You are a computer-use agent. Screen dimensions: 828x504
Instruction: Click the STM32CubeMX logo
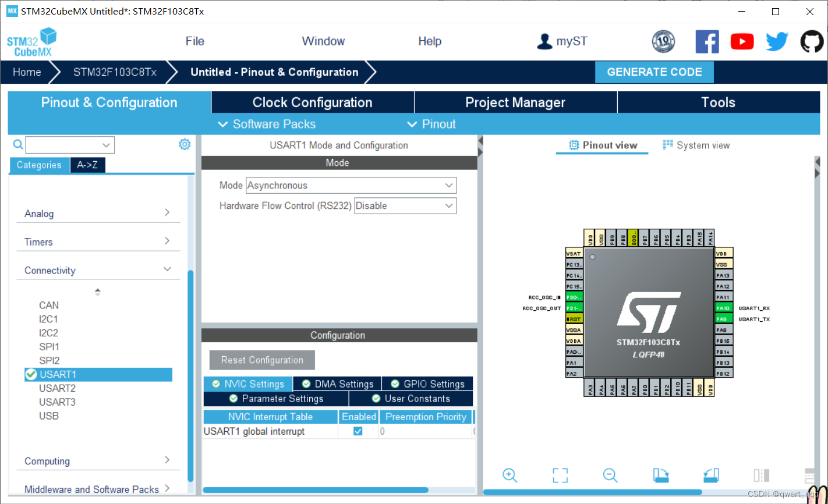coord(32,42)
